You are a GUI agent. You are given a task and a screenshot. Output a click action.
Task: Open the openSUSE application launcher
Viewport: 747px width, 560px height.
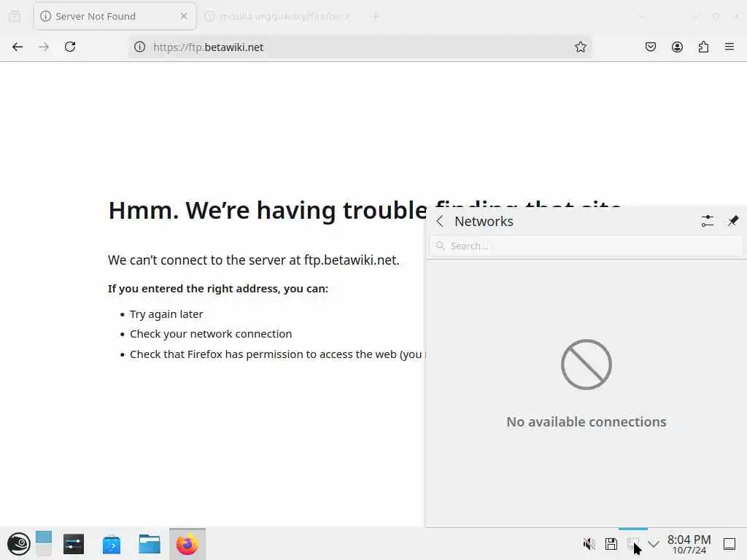pos(19,544)
